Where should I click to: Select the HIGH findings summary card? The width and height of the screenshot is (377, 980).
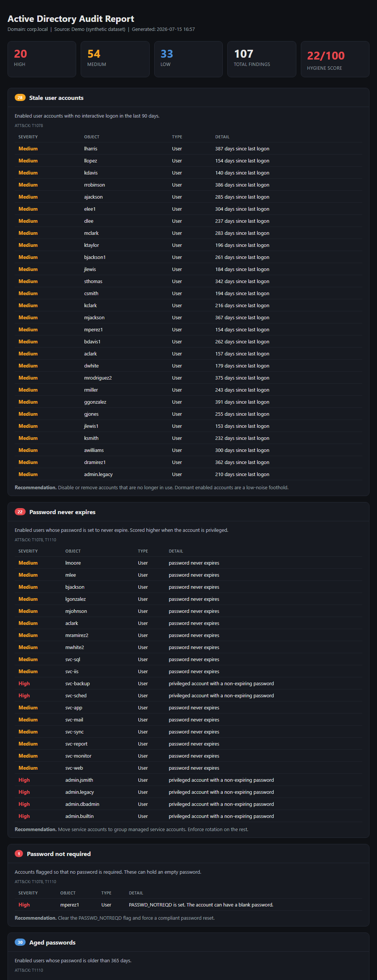pos(42,59)
